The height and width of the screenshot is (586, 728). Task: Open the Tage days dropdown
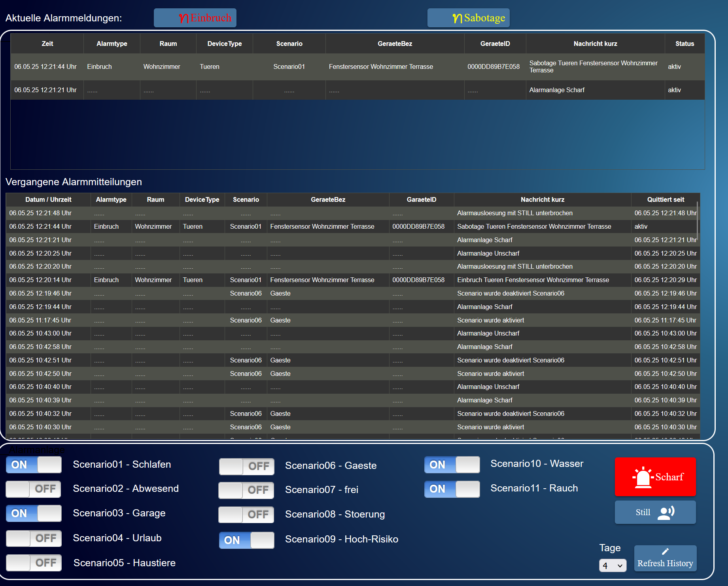click(x=613, y=565)
